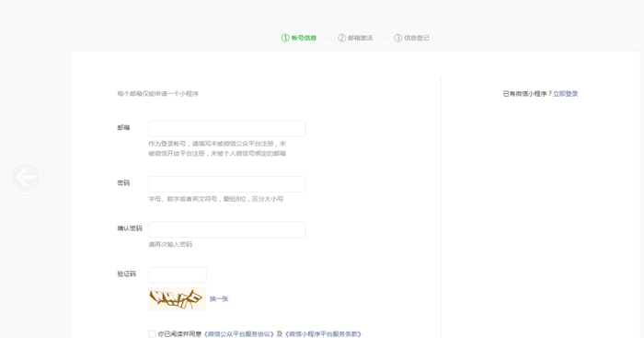Select step 1 帐号信息
This screenshot has width=644, height=338.
(299, 38)
